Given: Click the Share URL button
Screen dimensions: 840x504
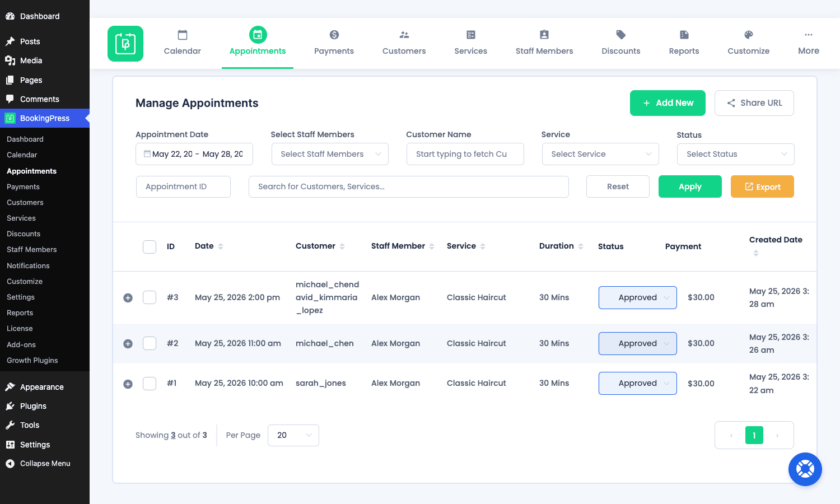Looking at the screenshot, I should (x=754, y=103).
